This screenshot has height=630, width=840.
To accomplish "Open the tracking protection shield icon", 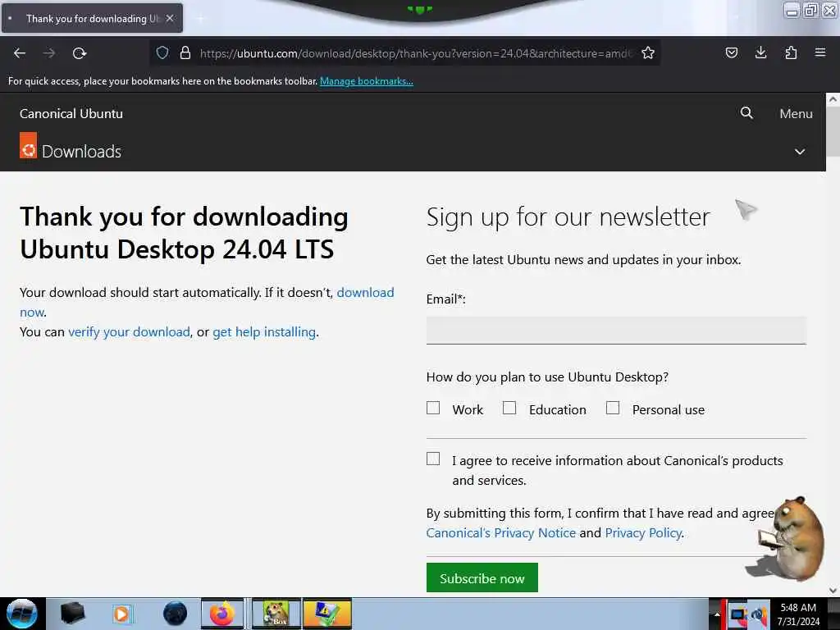I will point(162,52).
